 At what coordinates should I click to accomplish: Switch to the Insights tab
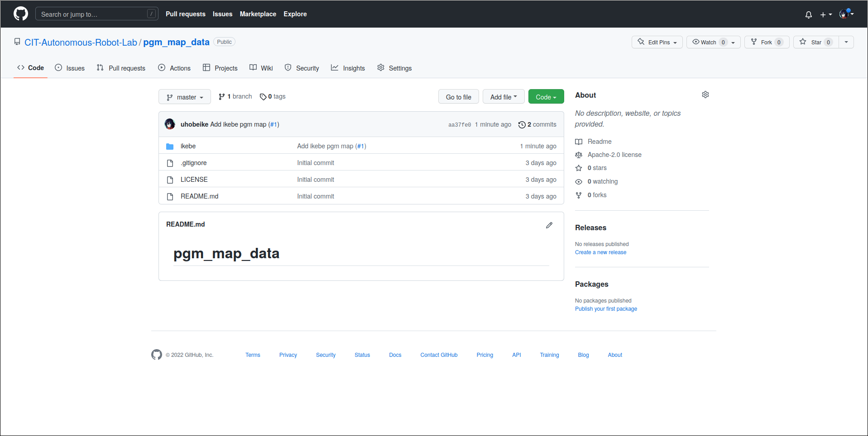coord(348,68)
